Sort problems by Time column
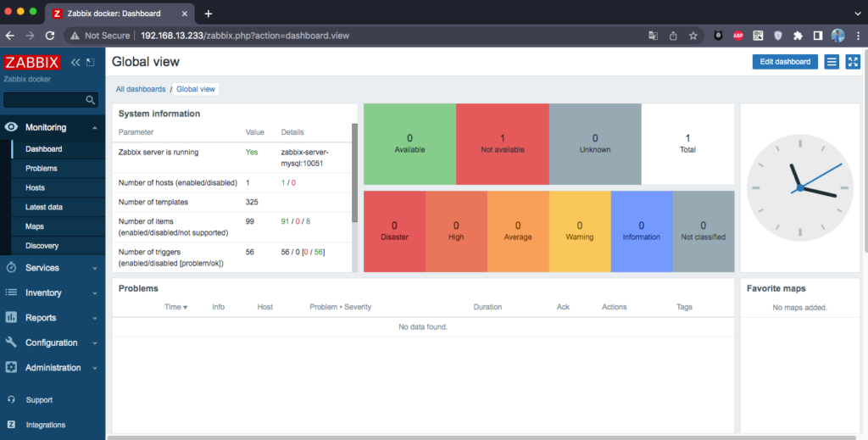The image size is (868, 440). (175, 307)
